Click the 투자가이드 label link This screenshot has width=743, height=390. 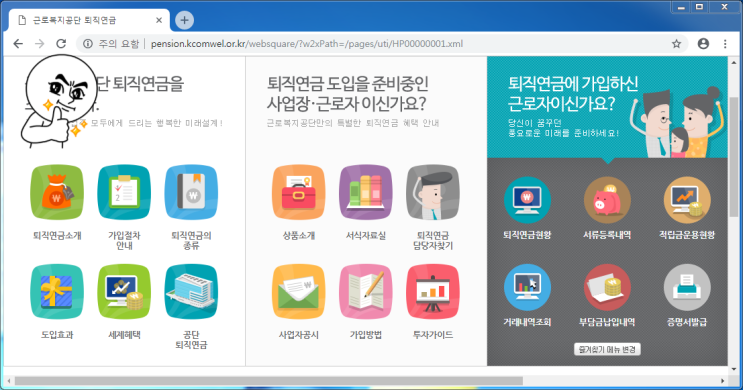coord(433,335)
